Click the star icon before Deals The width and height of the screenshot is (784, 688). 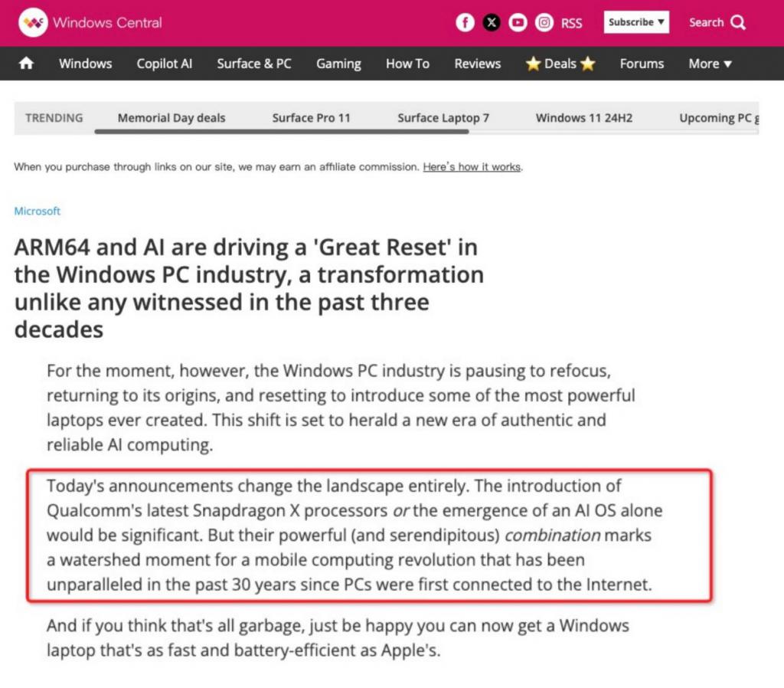point(533,64)
